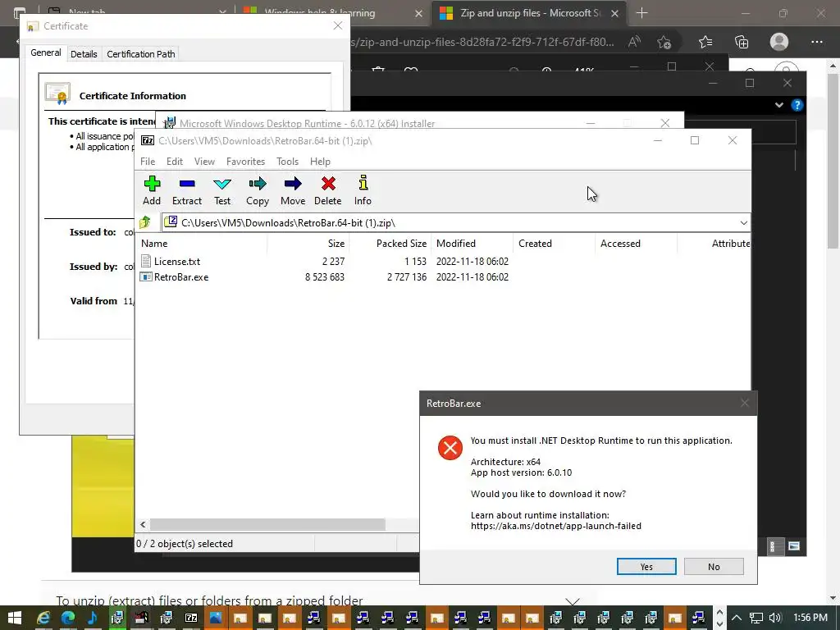The image size is (840, 630).
Task: Open Edge Settings and more menu
Action: pyautogui.click(x=816, y=42)
